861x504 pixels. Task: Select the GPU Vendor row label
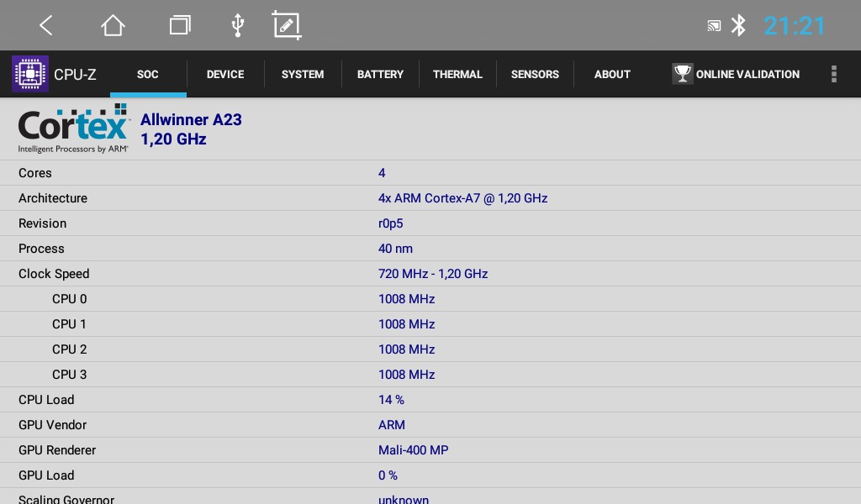tap(52, 425)
